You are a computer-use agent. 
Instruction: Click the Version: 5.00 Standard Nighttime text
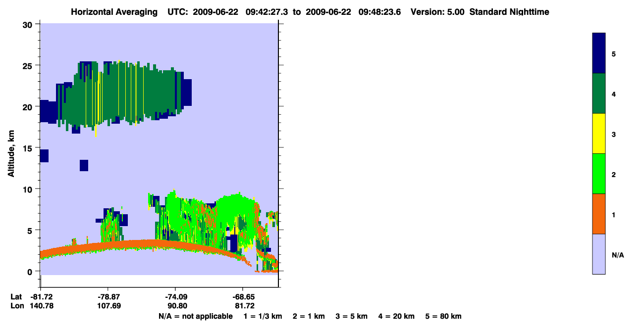click(x=480, y=12)
